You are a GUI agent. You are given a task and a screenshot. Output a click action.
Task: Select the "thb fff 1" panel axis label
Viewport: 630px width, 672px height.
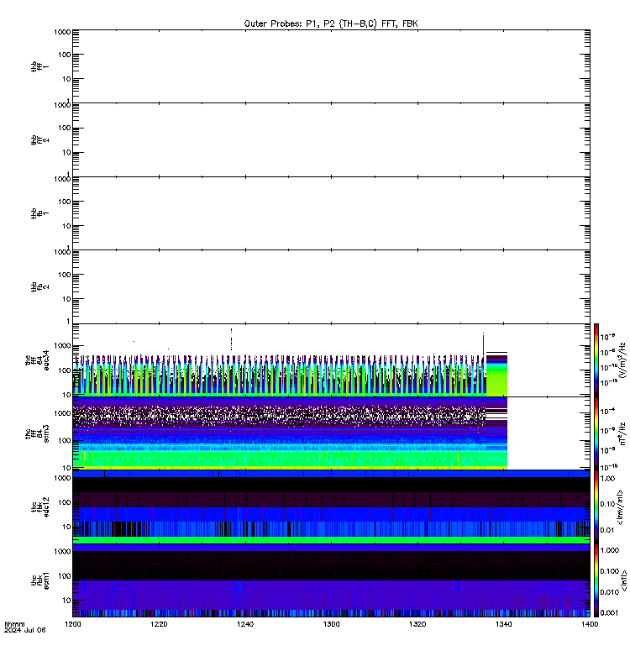tap(39, 66)
